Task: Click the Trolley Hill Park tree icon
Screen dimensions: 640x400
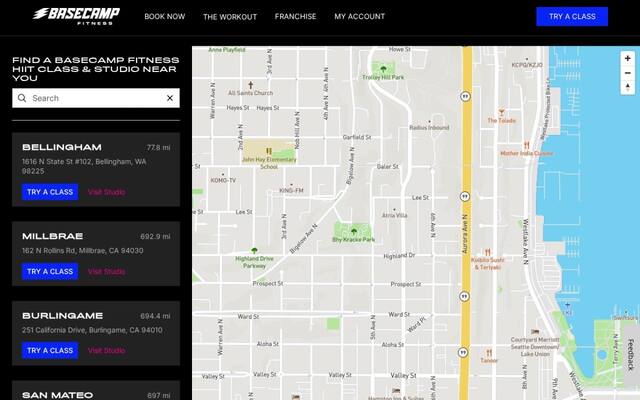Action: [x=383, y=69]
